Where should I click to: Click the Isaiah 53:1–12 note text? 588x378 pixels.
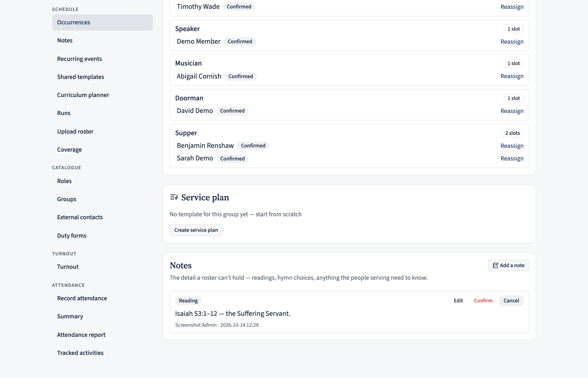(x=233, y=314)
